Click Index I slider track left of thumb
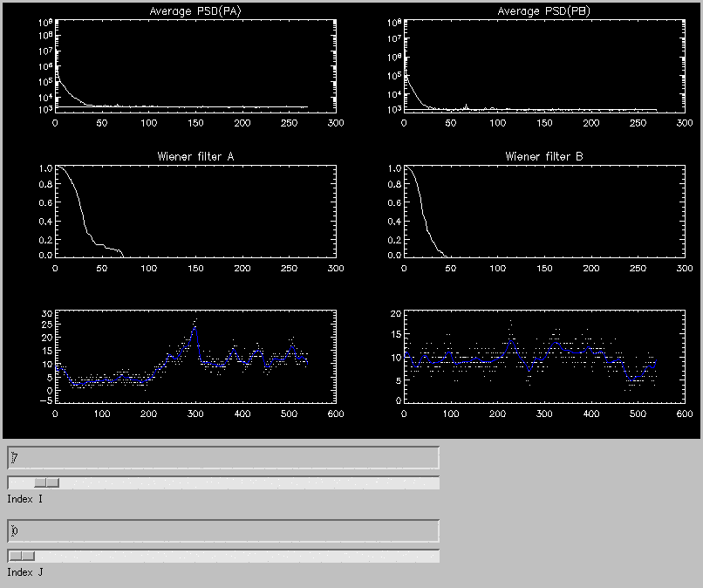Image resolution: width=703 pixels, height=588 pixels. [x=20, y=482]
